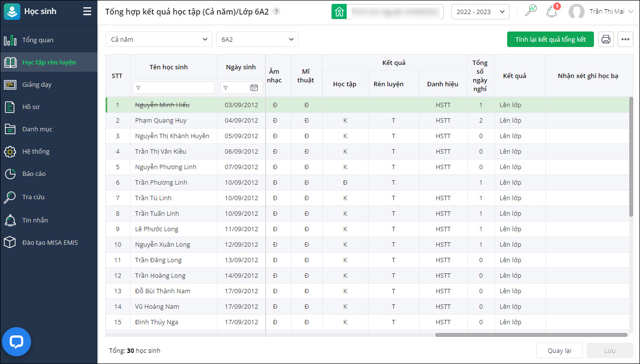Change the 2022 - 2023 school year
This screenshot has height=364, width=640.
(x=480, y=12)
